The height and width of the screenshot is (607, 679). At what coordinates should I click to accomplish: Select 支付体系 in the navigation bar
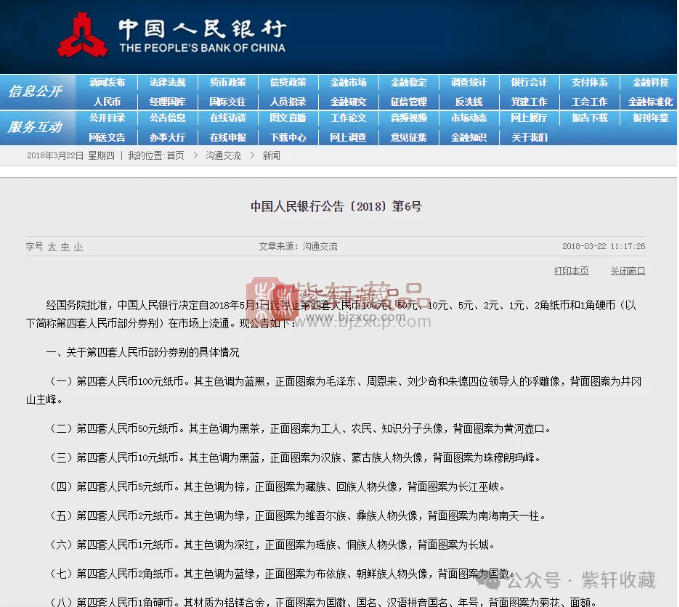click(589, 82)
